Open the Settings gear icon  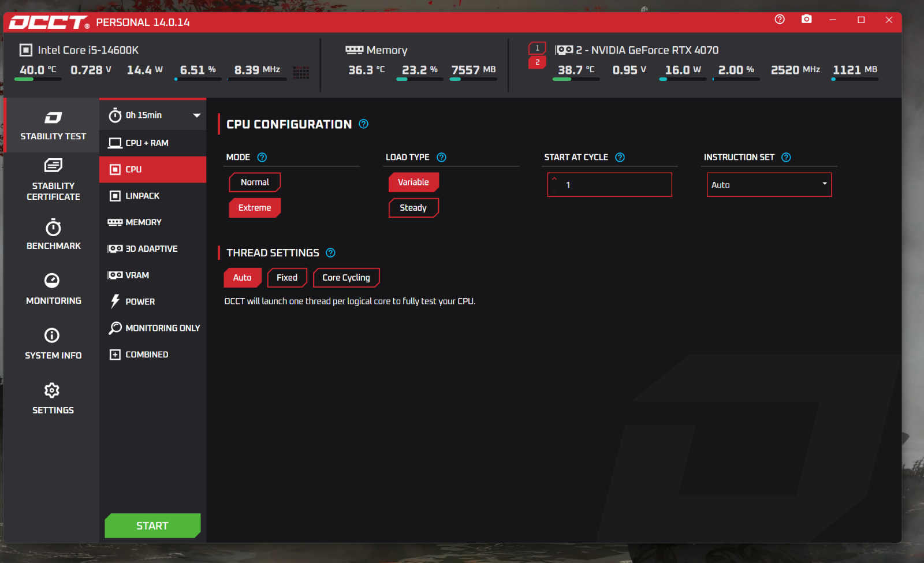click(x=52, y=391)
